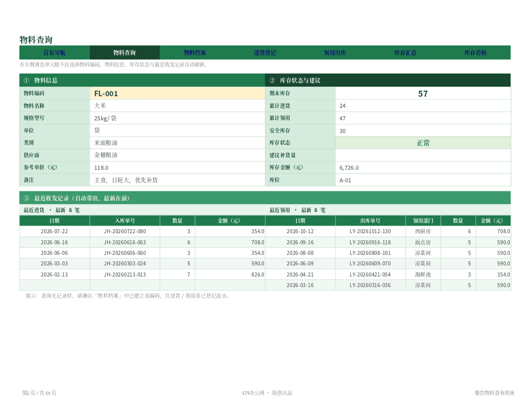
Task: Select purchase order JH-20260606-060
Action: tap(125, 253)
